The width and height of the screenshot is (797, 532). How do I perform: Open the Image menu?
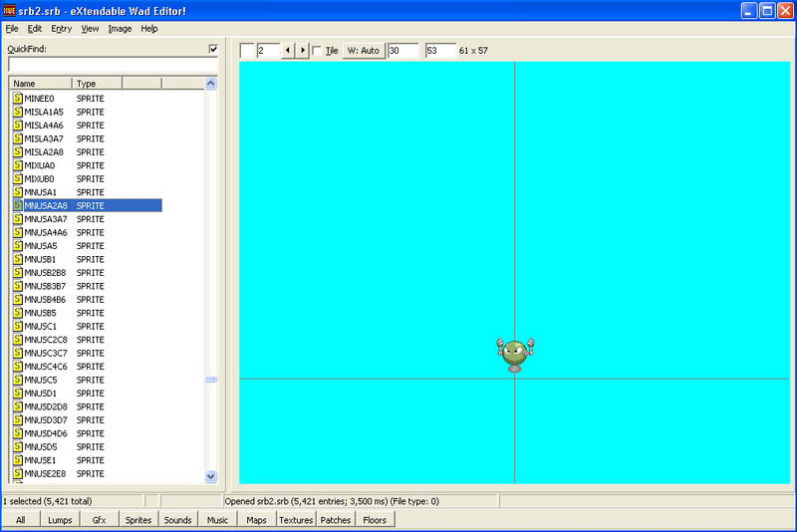[120, 29]
